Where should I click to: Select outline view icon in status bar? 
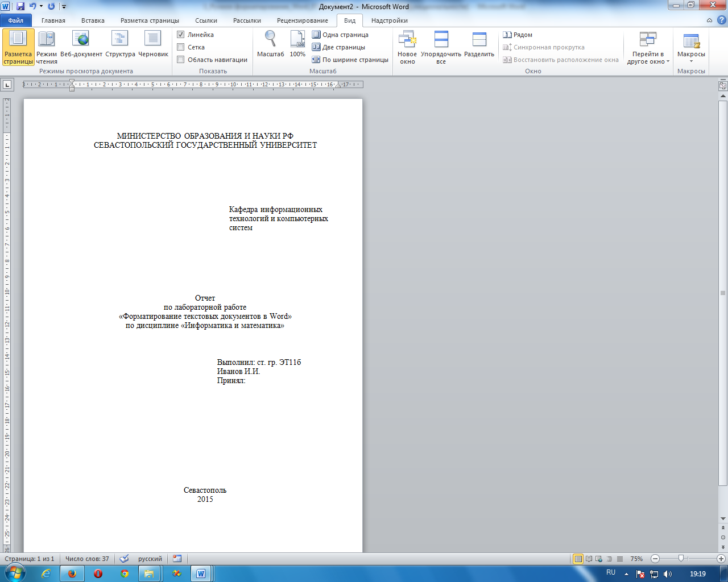[610, 559]
